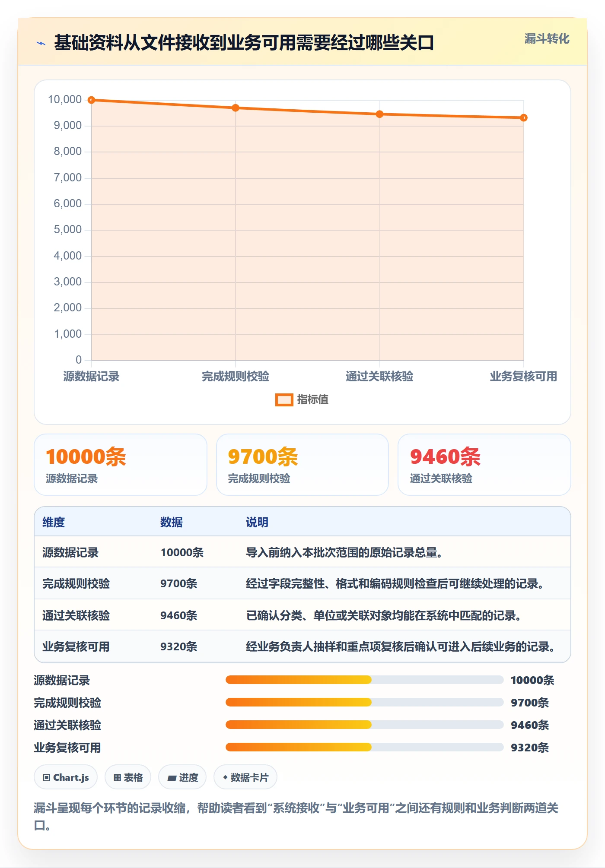Select the 进度 tag
The image size is (605, 868).
(182, 777)
